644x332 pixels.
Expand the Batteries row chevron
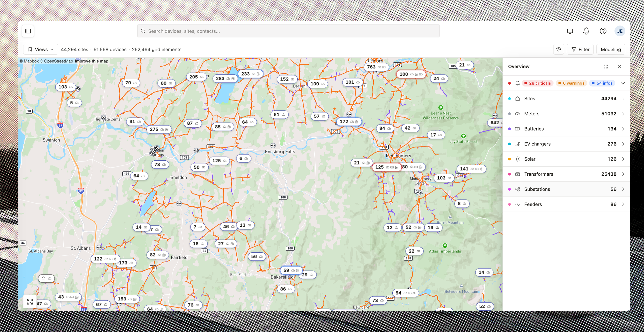coord(623,129)
